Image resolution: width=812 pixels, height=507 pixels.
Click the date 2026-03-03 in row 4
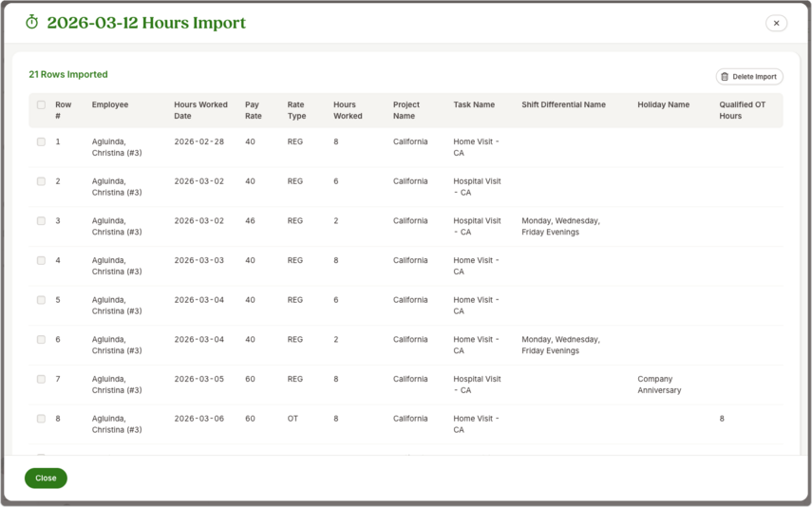[198, 260]
